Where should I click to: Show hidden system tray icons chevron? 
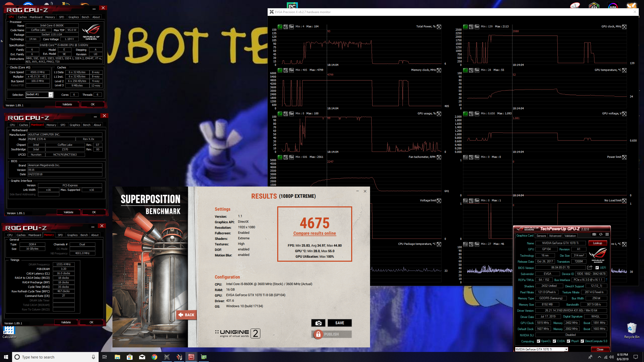599,357
